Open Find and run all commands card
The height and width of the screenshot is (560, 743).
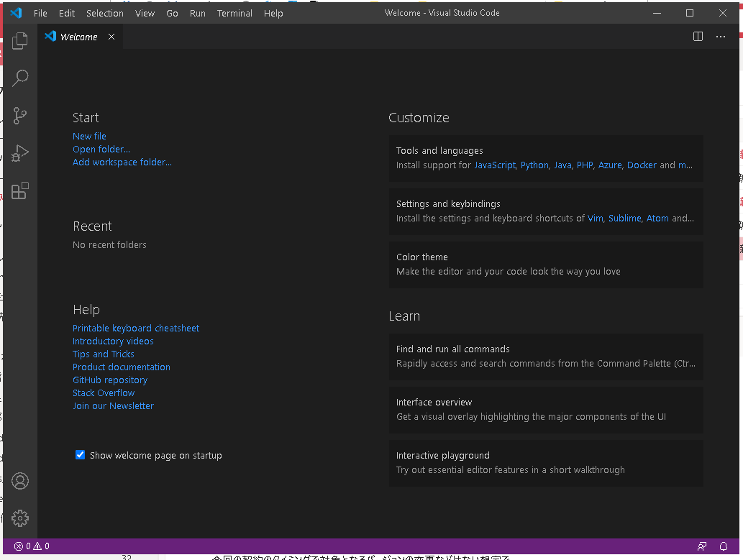coord(546,357)
